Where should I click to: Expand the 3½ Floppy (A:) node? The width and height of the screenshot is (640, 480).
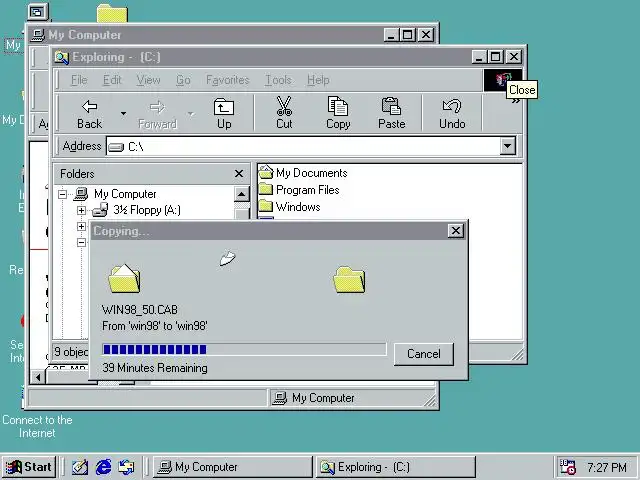[81, 210]
